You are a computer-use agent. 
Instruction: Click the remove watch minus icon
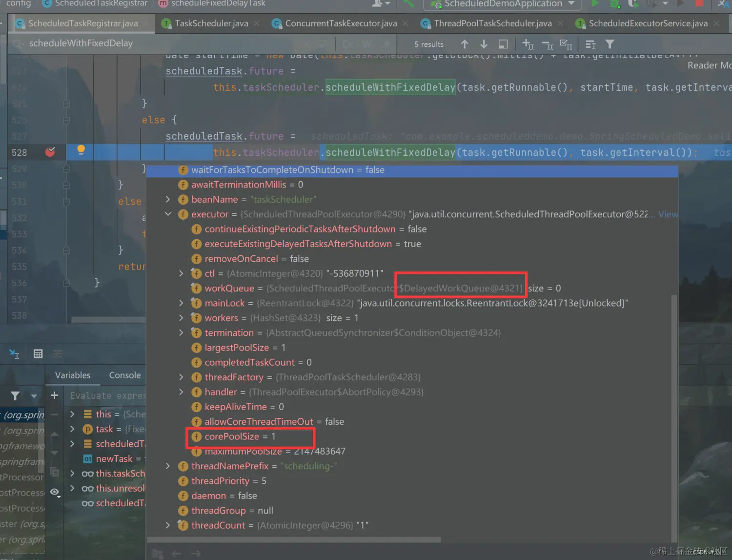[54, 415]
